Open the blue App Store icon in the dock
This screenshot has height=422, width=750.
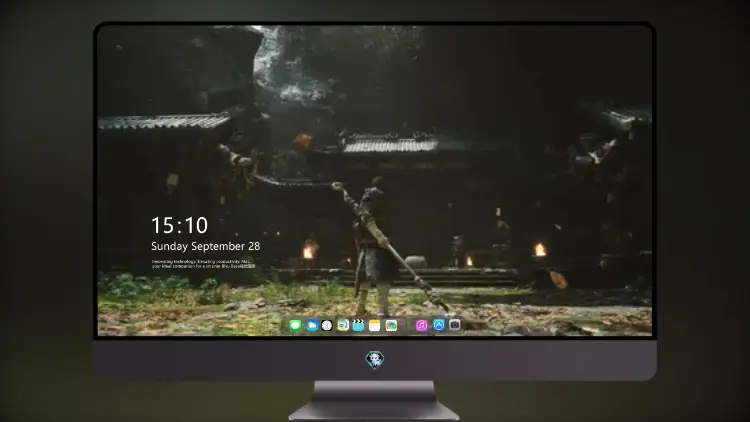point(439,325)
